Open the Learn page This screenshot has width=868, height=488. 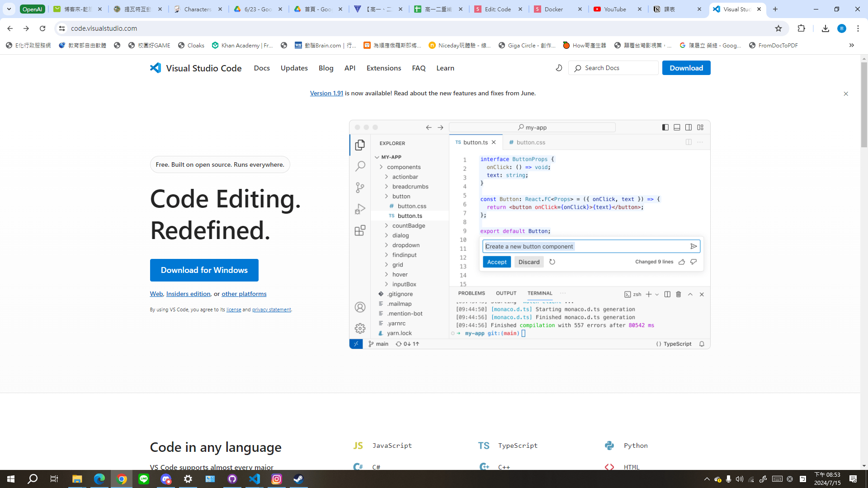coord(445,68)
